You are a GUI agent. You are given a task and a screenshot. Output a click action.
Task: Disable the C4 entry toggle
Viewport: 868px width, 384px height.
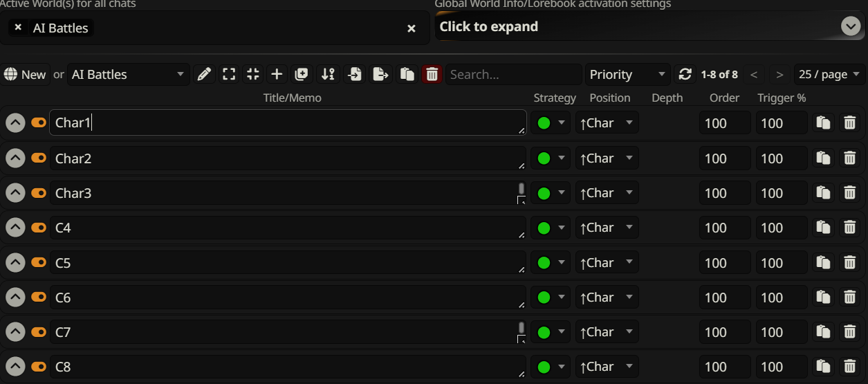pyautogui.click(x=39, y=227)
